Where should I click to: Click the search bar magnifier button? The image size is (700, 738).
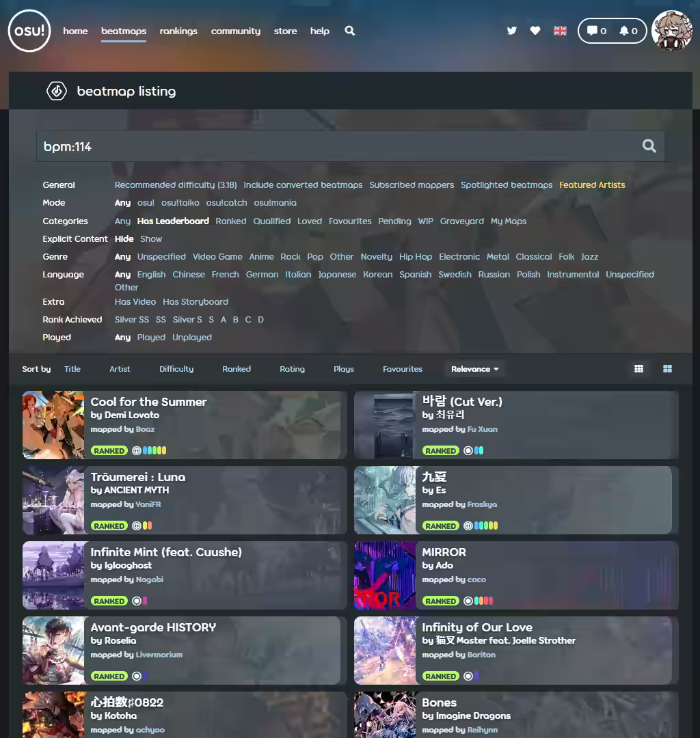(649, 146)
